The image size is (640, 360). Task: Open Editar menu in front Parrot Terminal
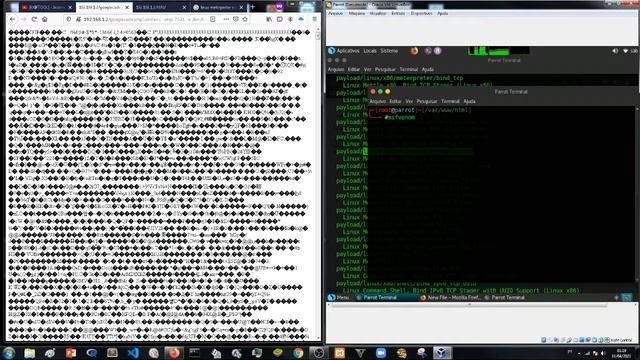coord(395,101)
